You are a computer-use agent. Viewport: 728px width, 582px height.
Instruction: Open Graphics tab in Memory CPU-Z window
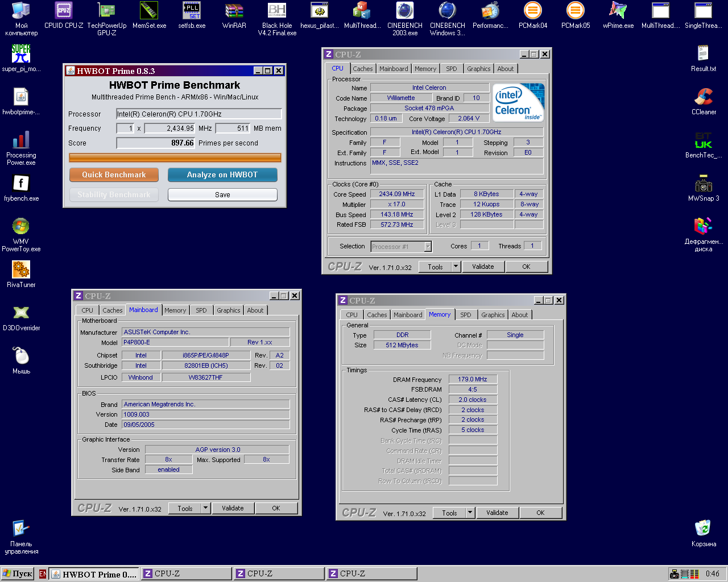(493, 315)
